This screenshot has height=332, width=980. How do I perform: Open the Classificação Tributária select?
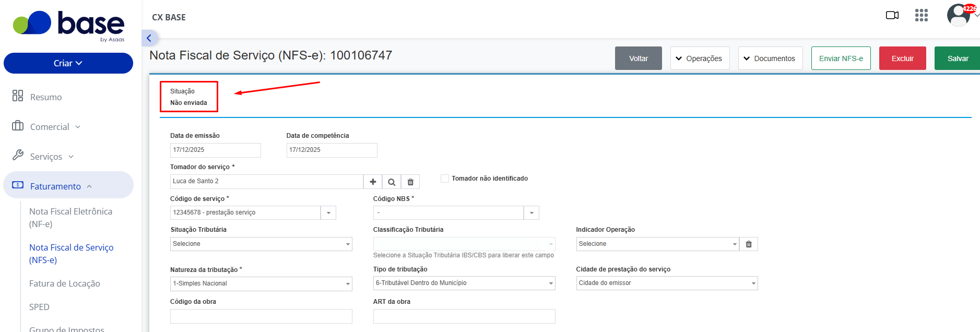pos(464,244)
